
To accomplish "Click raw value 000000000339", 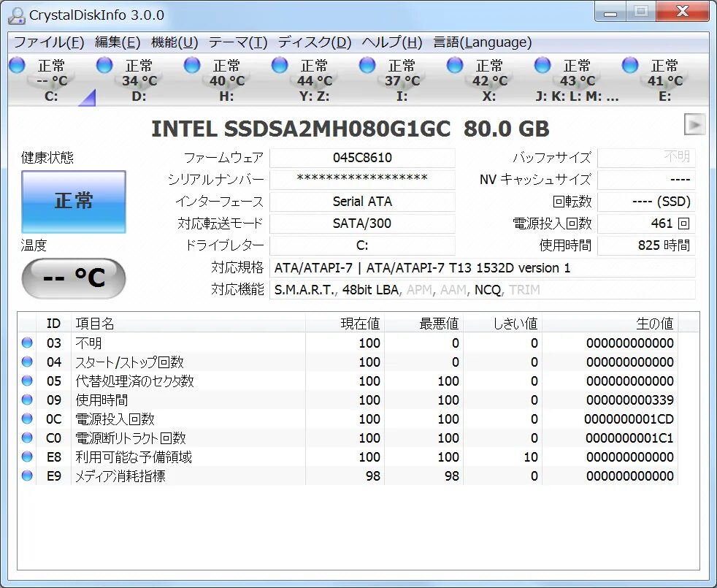I will 629,400.
